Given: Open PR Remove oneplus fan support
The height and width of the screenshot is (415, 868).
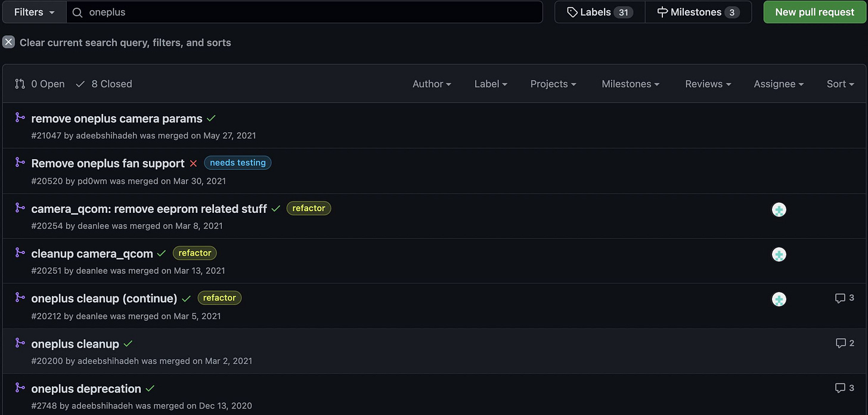Looking at the screenshot, I should click(x=108, y=163).
